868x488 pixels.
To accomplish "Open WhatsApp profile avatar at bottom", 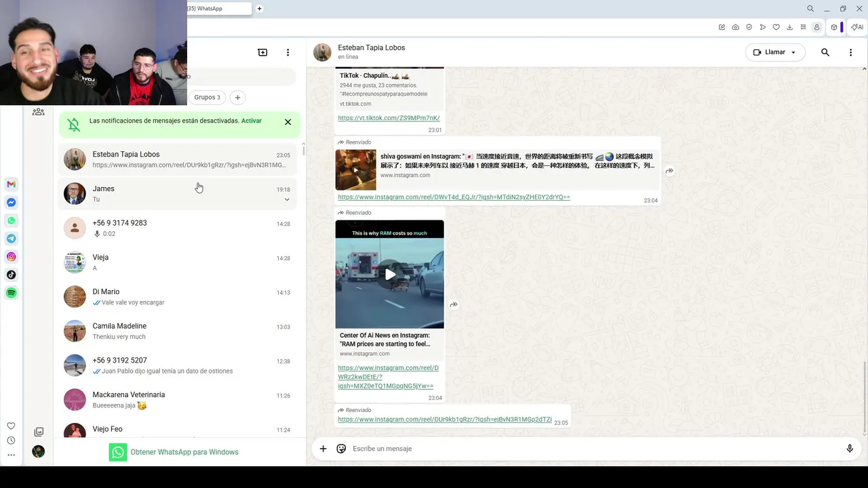I will coord(39,451).
